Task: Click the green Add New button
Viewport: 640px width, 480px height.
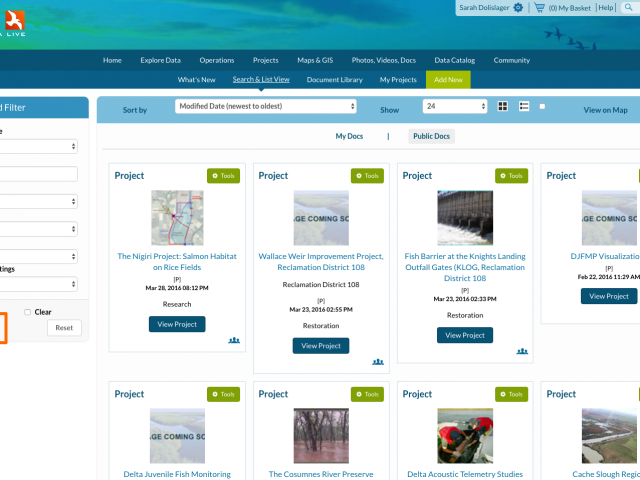Action: pyautogui.click(x=447, y=79)
